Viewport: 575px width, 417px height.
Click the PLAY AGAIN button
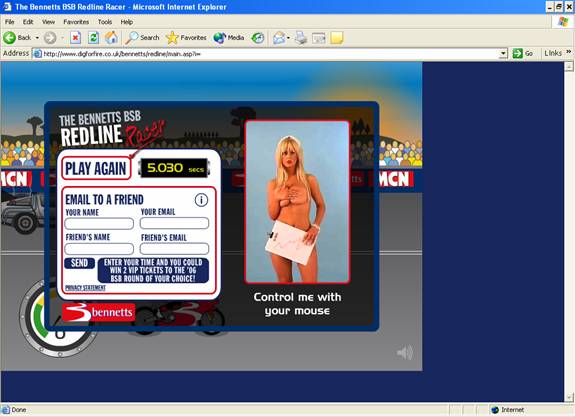[96, 168]
